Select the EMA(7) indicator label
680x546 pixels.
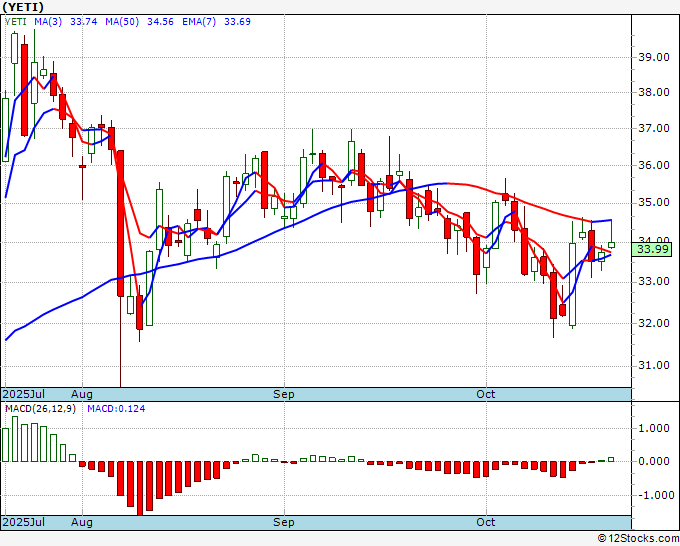tap(199, 22)
